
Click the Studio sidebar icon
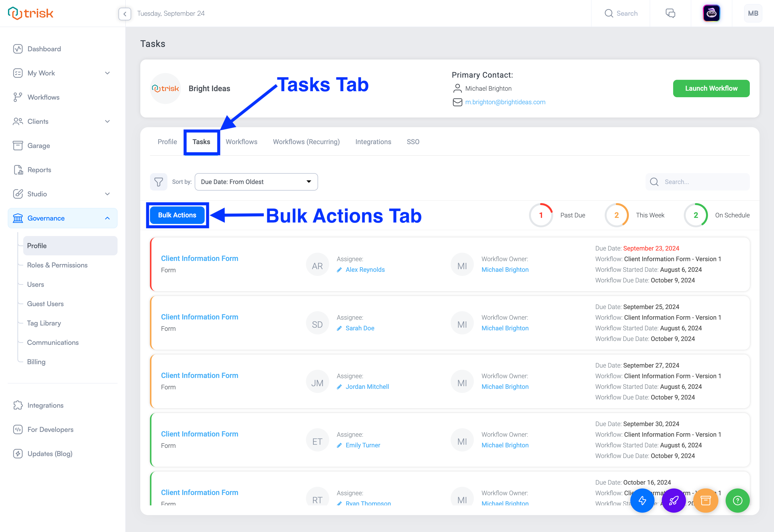point(17,193)
